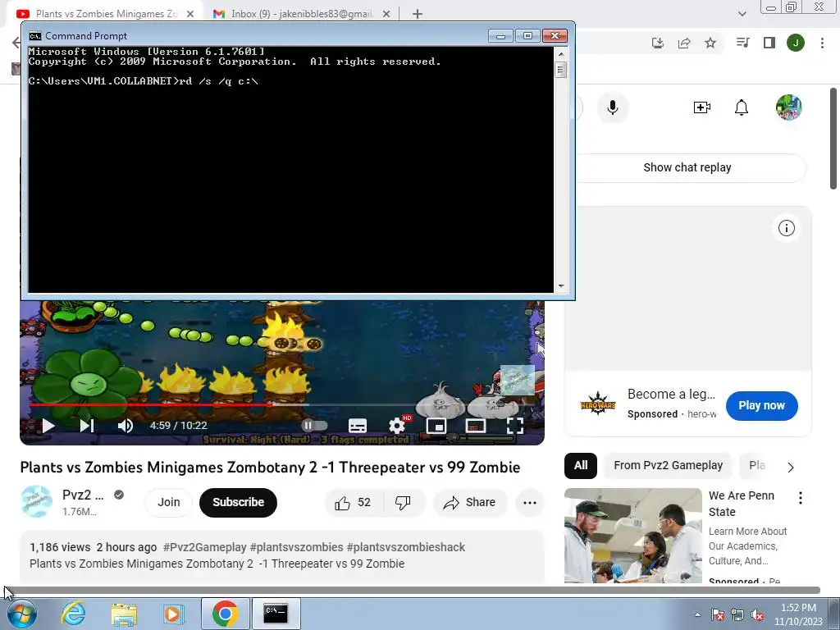Open taskbar clock and date
Viewport: 840px width, 630px height.
pos(798,614)
